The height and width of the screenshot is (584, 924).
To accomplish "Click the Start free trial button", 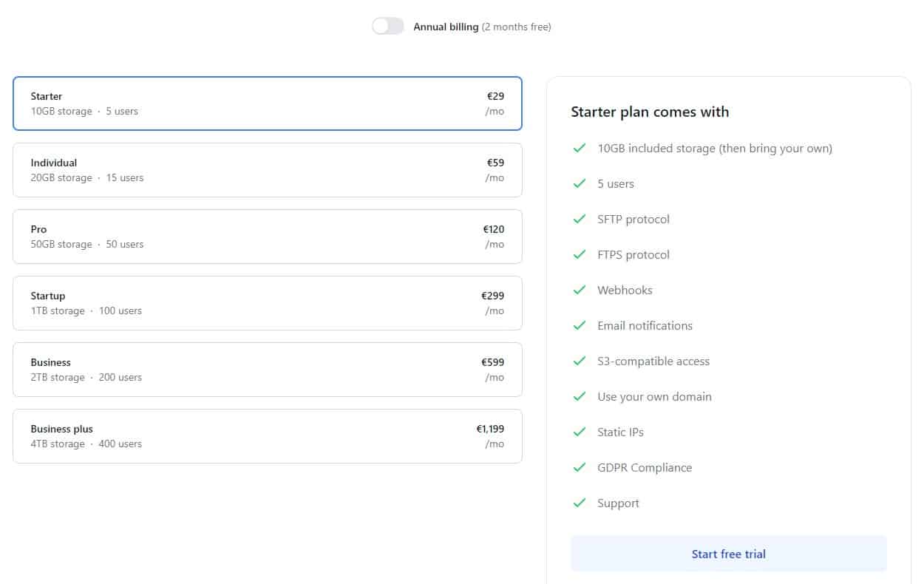I will tap(728, 554).
